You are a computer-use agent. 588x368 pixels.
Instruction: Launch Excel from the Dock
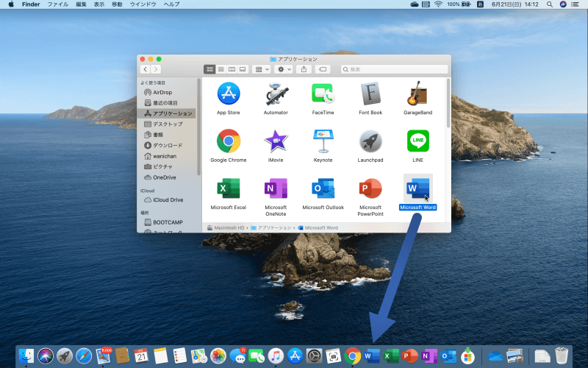click(391, 355)
